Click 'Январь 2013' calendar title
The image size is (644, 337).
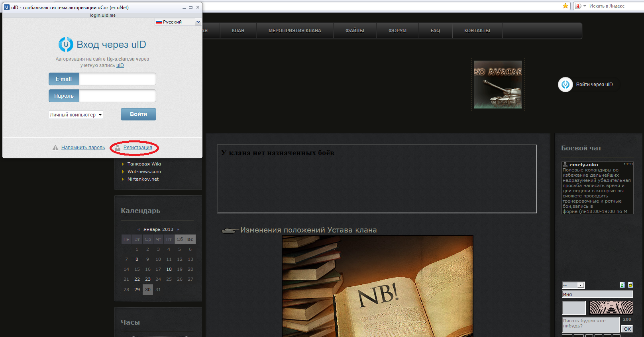point(158,229)
